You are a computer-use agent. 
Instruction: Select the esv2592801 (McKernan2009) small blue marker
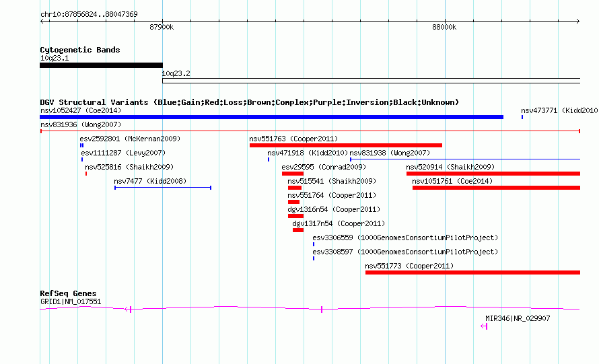[81, 145]
